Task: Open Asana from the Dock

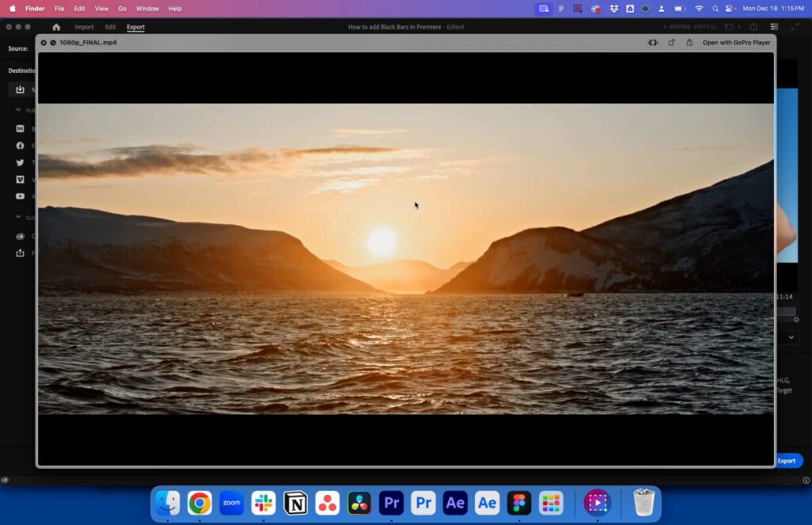Action: pyautogui.click(x=327, y=503)
